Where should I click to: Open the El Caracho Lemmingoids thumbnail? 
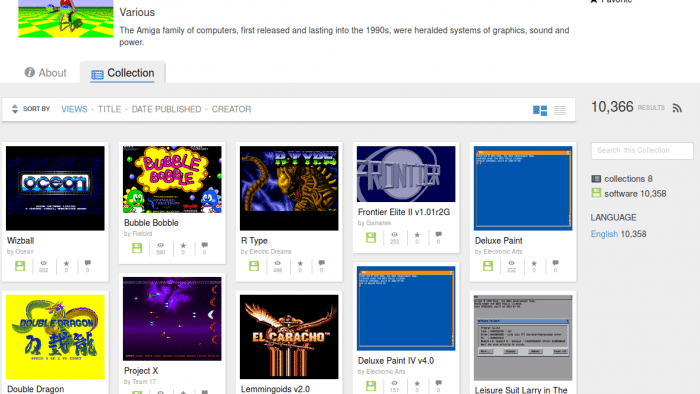click(x=289, y=337)
